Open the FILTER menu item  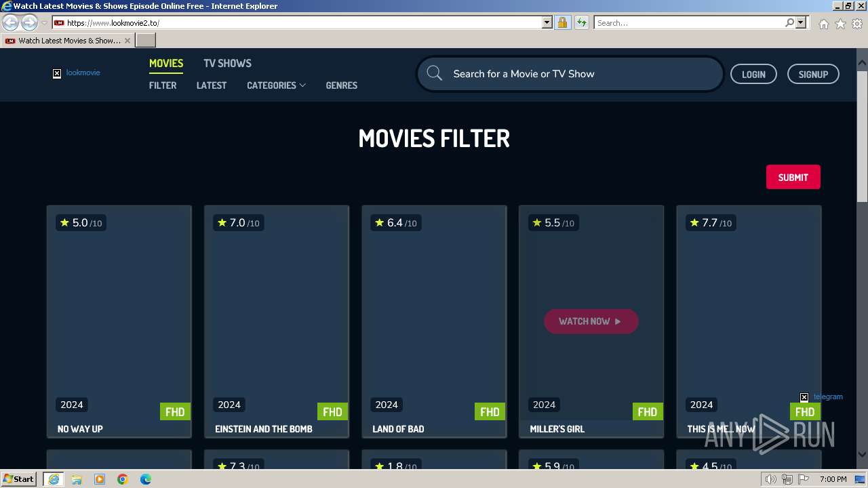163,85
